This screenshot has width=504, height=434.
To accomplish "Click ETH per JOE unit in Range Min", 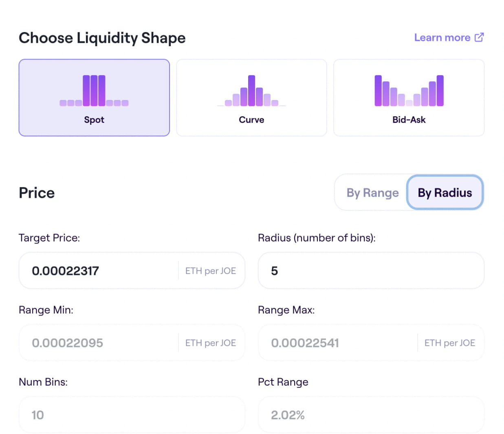I will tap(211, 343).
